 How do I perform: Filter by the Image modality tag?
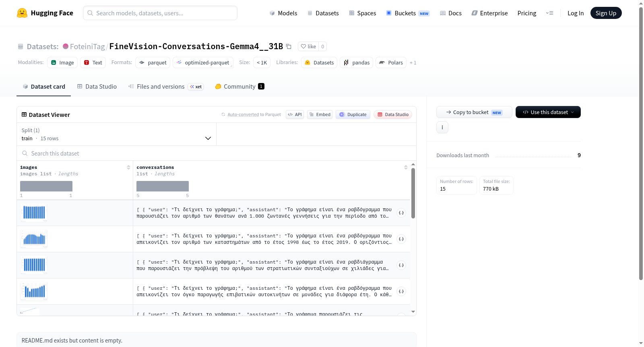[62, 62]
